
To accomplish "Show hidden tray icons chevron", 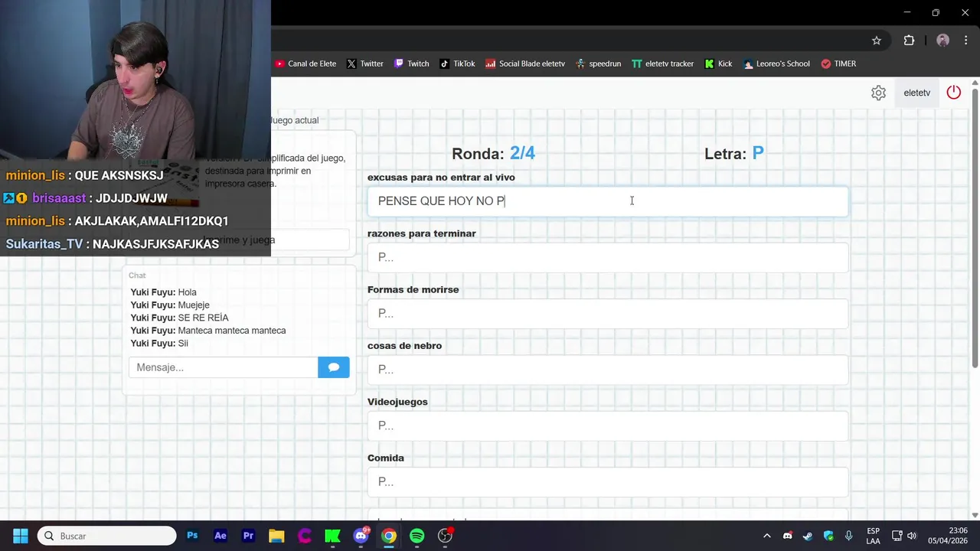I will (x=767, y=536).
